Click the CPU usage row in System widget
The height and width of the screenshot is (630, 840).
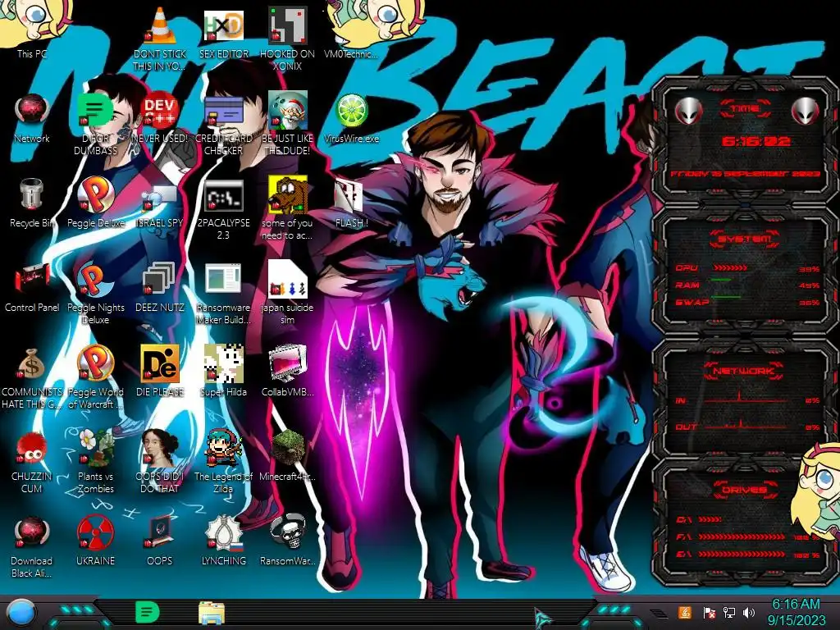tap(747, 268)
